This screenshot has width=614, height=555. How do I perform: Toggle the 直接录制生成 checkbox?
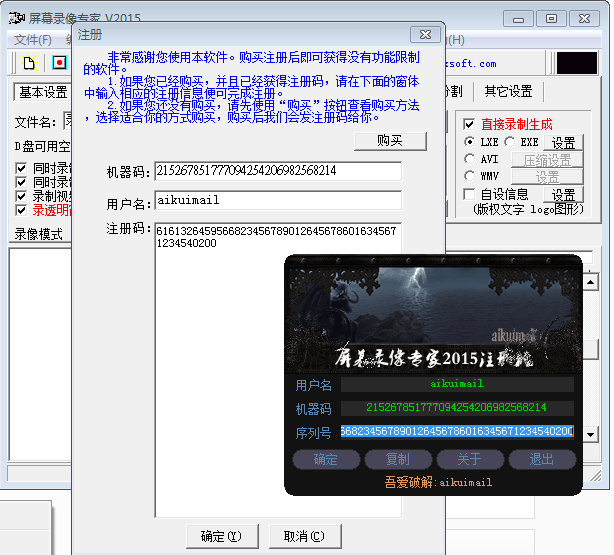(469, 124)
